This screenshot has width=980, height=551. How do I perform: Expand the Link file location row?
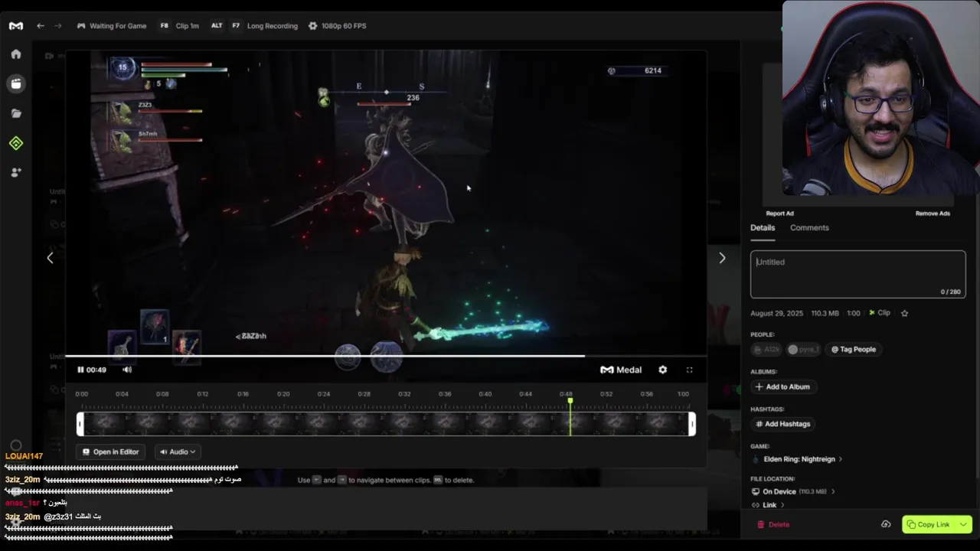coord(768,505)
